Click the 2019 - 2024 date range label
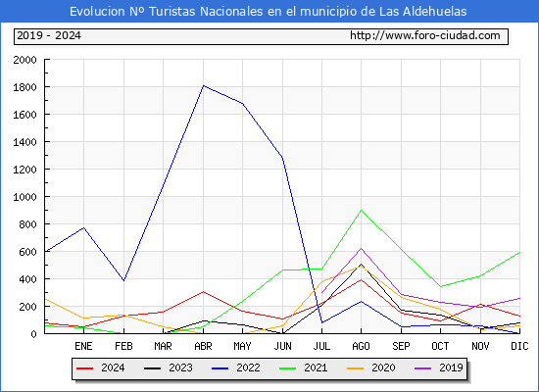This screenshot has width=539, height=392. tap(49, 35)
